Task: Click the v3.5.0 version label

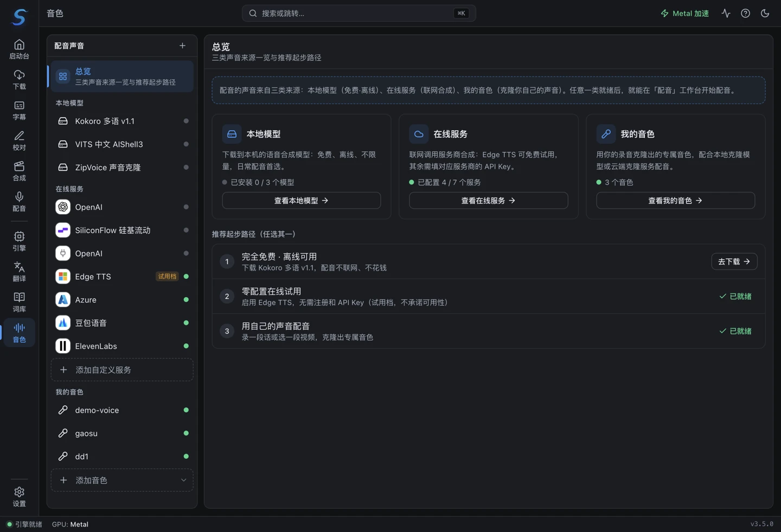Action: (762, 524)
